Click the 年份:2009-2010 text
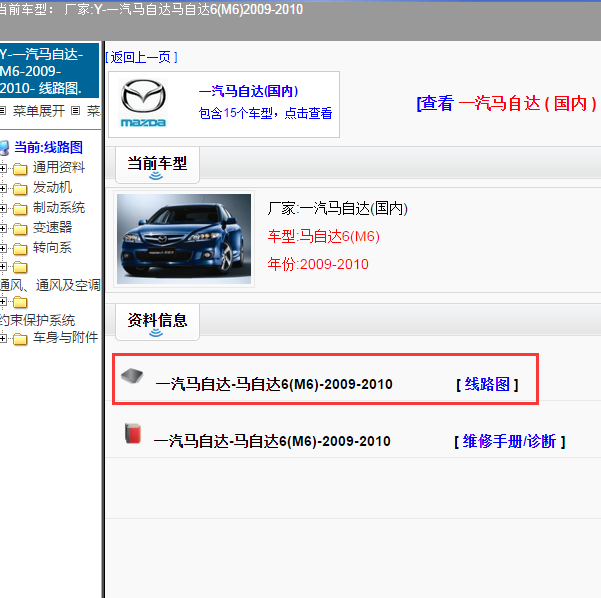This screenshot has width=601, height=598. (x=318, y=264)
